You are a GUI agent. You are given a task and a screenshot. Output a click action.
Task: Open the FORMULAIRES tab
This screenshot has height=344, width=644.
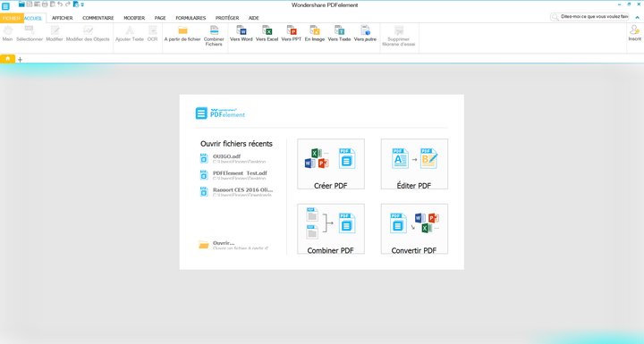[191, 18]
